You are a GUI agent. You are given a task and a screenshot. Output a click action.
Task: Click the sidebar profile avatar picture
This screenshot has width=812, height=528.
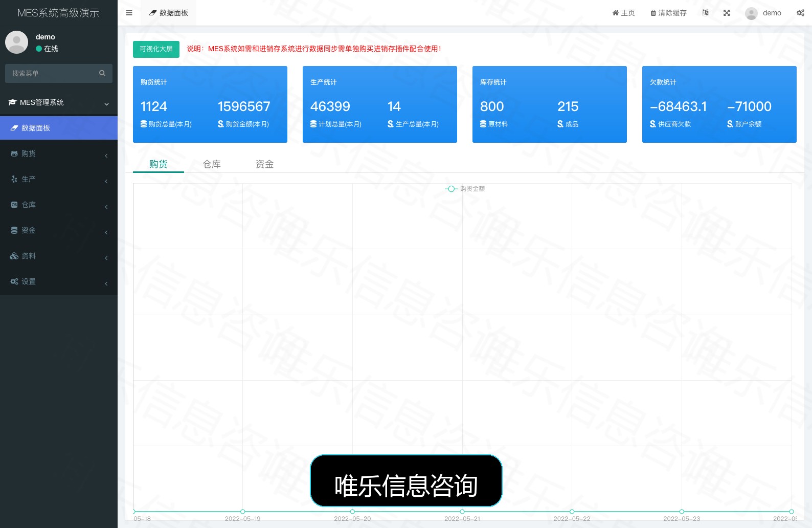16,42
